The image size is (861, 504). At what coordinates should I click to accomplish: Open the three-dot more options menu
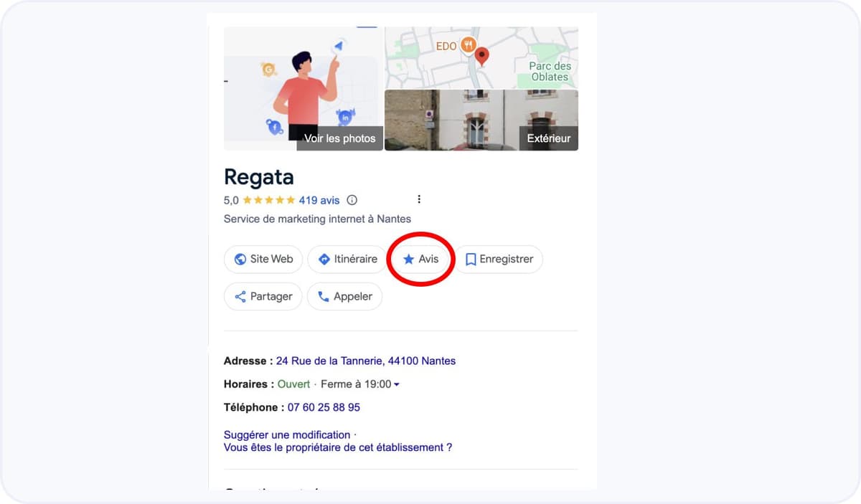pos(419,199)
